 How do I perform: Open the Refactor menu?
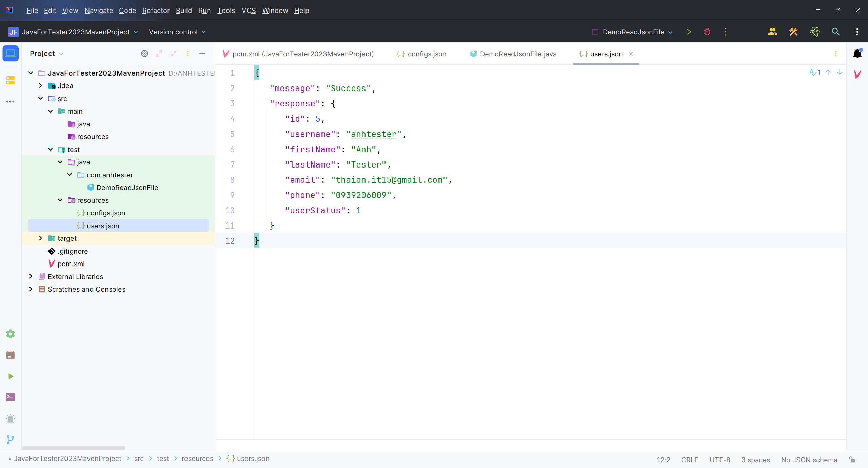(x=156, y=11)
